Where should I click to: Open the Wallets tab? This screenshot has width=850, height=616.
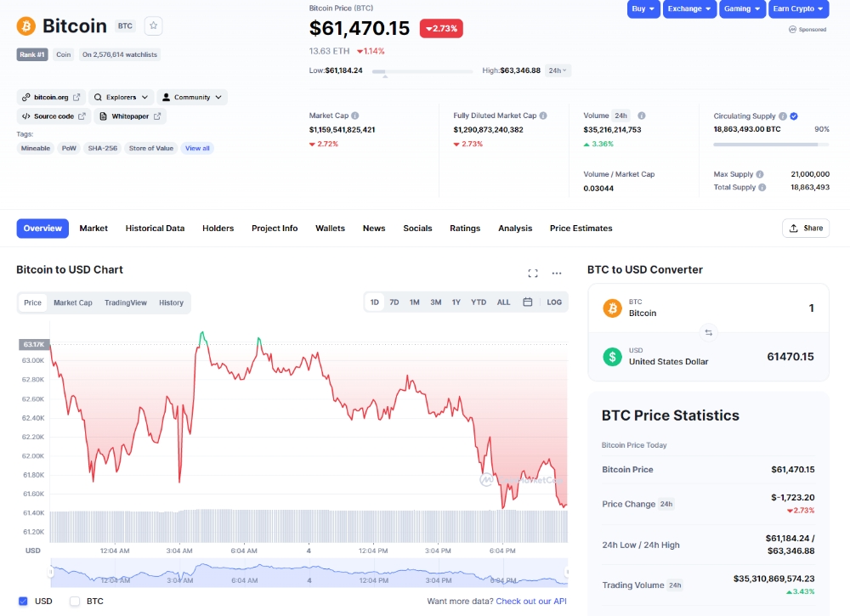tap(330, 228)
